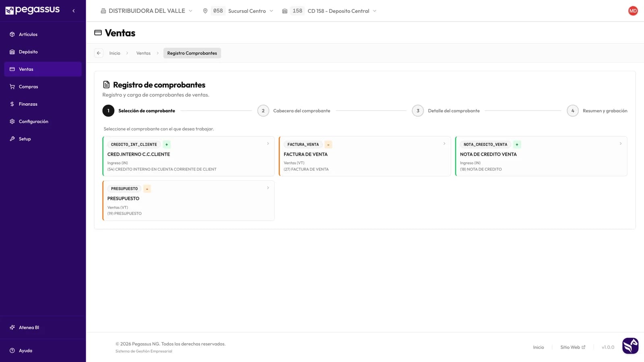Viewport: 644px width, 362px height.
Task: Click the Ventas page title card icon
Action: [98, 33]
